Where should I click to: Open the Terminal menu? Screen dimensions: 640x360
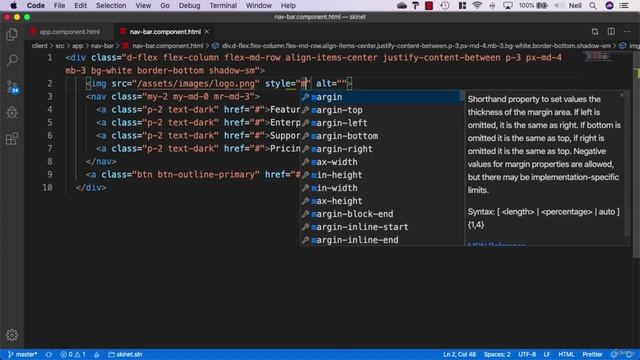coord(223,5)
